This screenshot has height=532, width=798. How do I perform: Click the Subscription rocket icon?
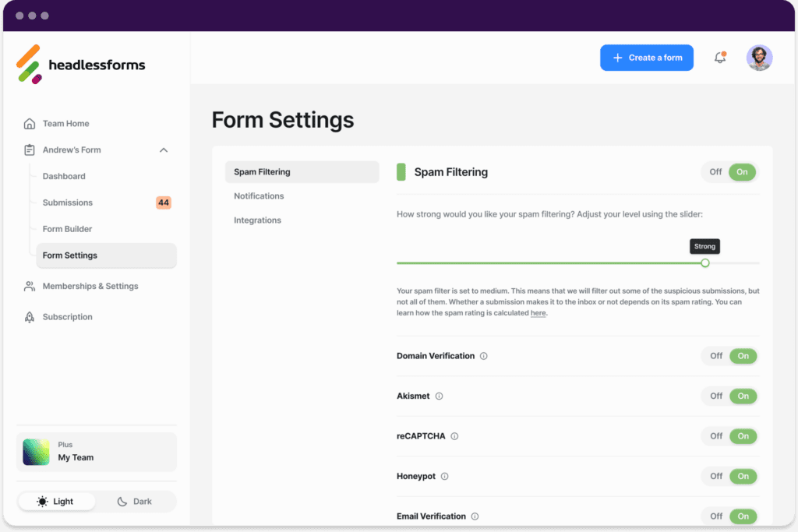click(x=29, y=317)
